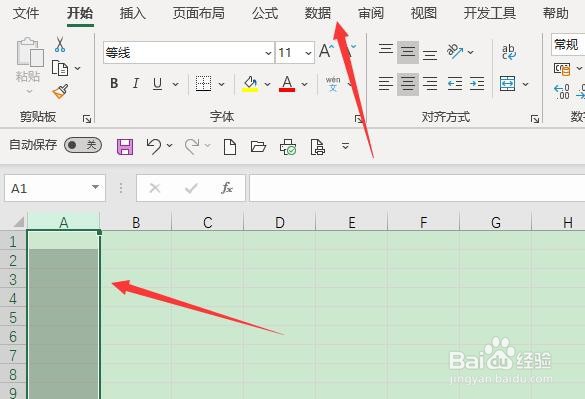Undo the last action
This screenshot has width=585, height=399.
click(x=154, y=146)
